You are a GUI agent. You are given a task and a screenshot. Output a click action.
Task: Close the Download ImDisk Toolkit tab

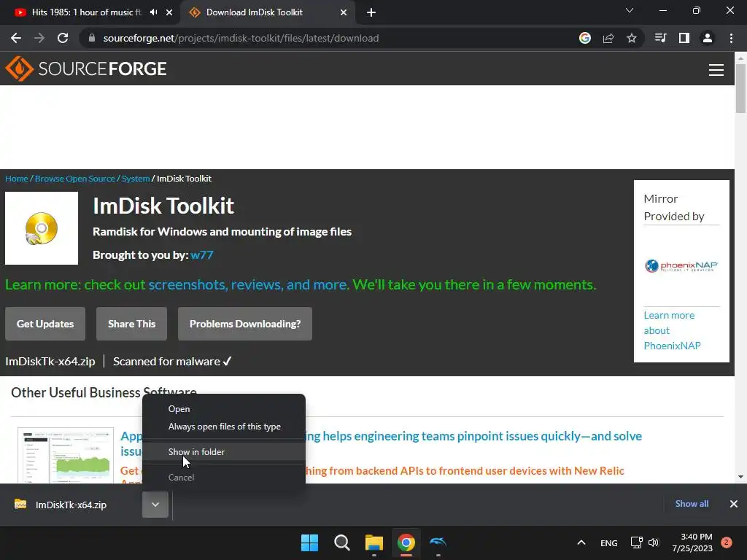click(344, 12)
